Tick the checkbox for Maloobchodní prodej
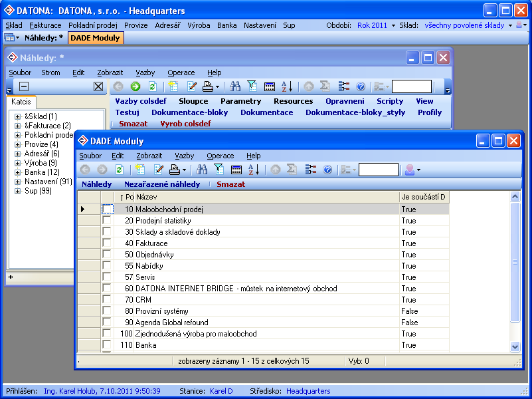Screen dimensions: 532x399 [x=107, y=209]
